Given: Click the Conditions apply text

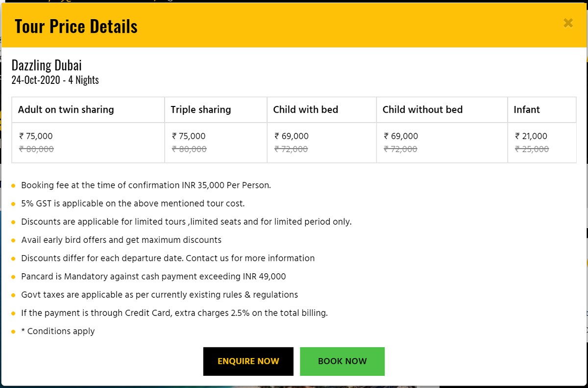Looking at the screenshot, I should [58, 331].
